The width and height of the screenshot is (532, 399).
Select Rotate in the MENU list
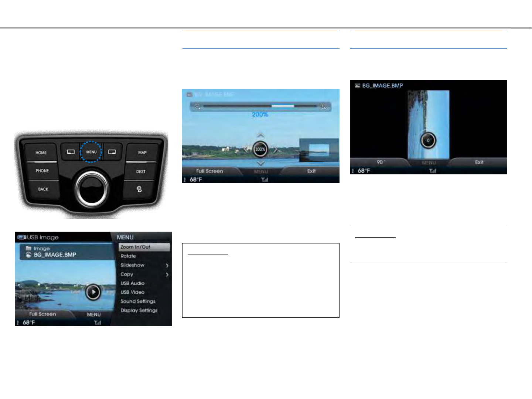pos(144,256)
